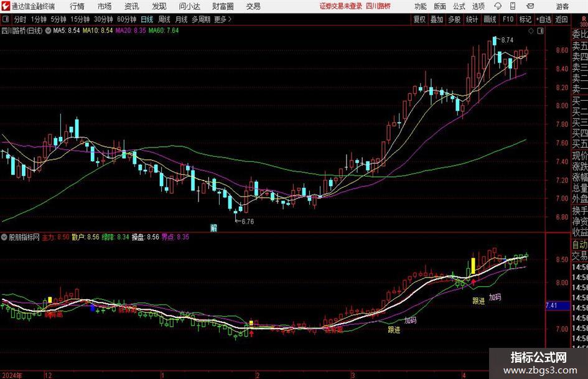
Task: Open the 发现 menu
Action: tap(159, 6)
